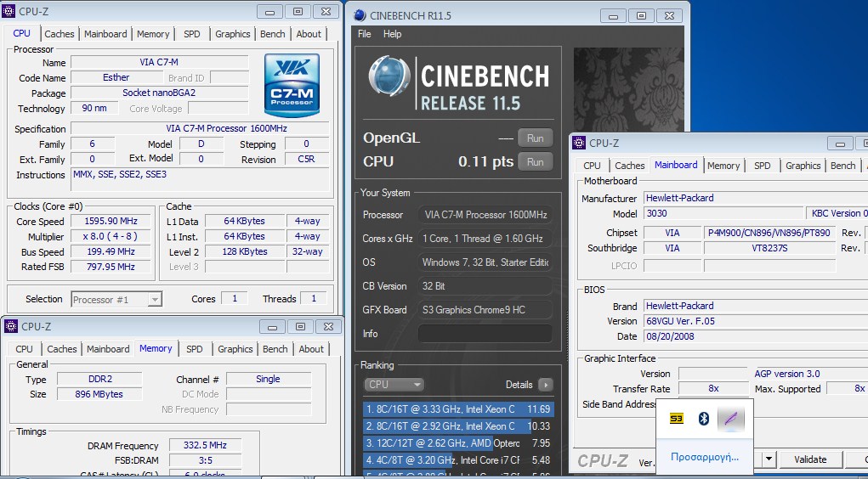Click the memory Size value 896 MBytes

click(x=100, y=394)
